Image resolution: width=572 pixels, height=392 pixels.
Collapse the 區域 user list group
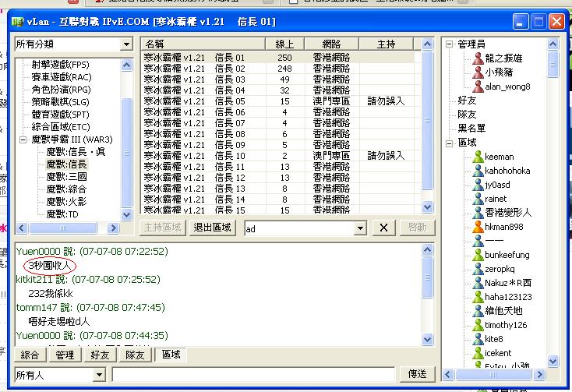click(x=450, y=143)
